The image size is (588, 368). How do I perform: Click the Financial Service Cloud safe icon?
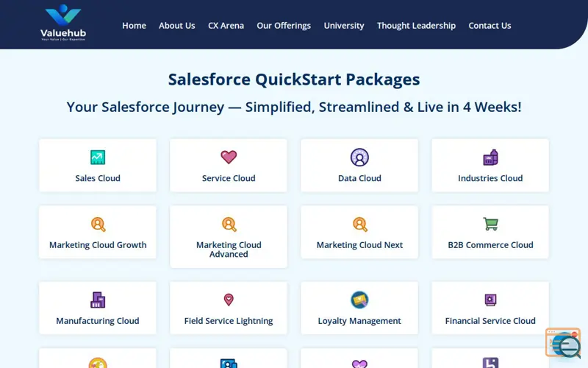tap(490, 300)
